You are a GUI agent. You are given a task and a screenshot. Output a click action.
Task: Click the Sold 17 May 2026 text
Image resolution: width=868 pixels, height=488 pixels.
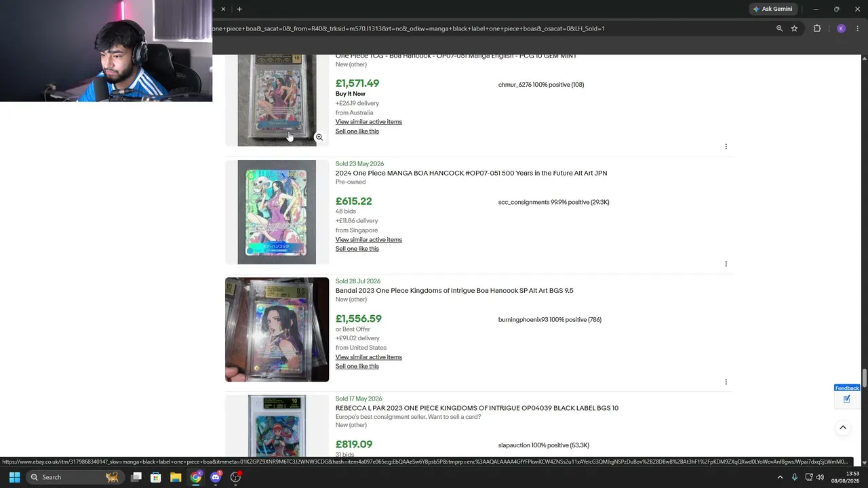click(359, 399)
